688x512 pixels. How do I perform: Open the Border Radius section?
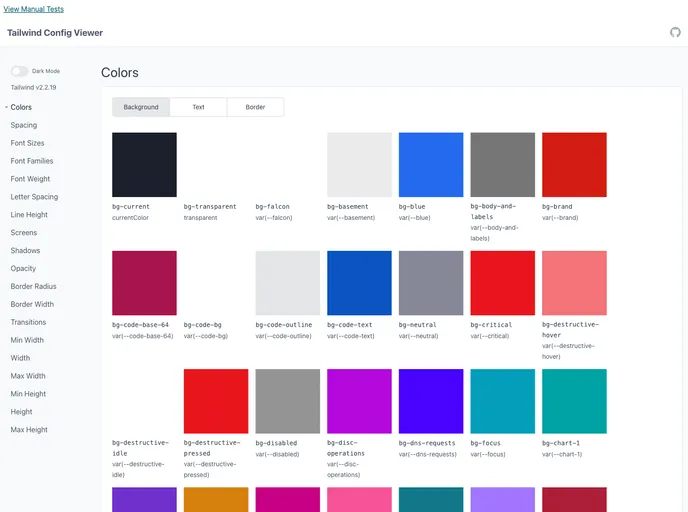point(33,286)
